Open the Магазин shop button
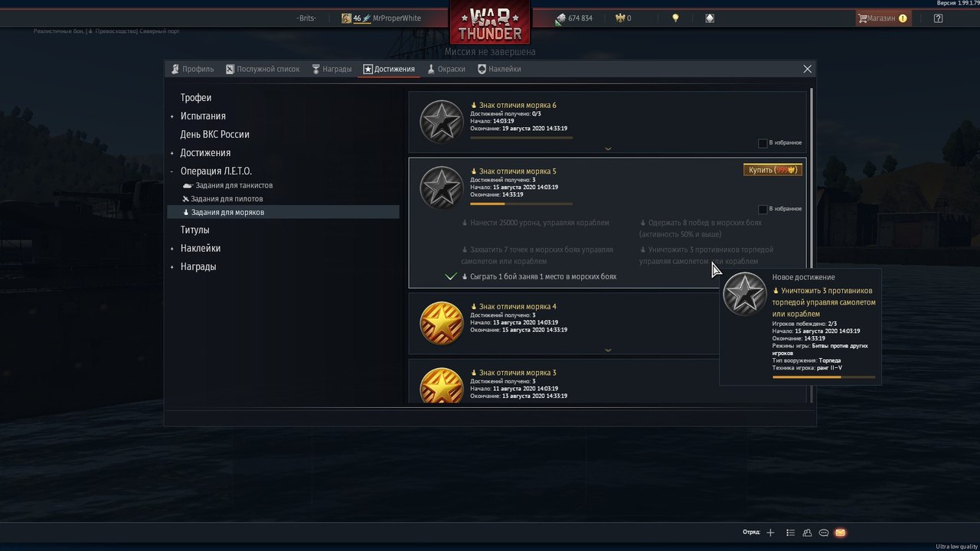The height and width of the screenshot is (551, 980). 883,18
